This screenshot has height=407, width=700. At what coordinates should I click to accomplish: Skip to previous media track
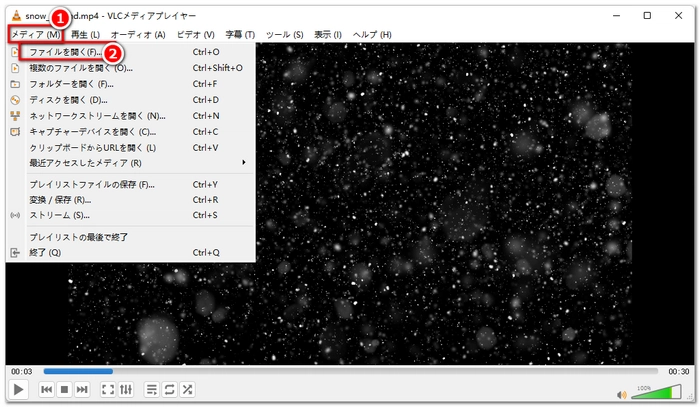(x=46, y=389)
